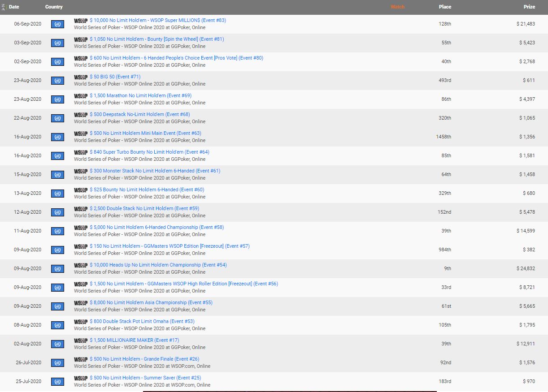Select the $ 14,599 prize value

click(526, 231)
